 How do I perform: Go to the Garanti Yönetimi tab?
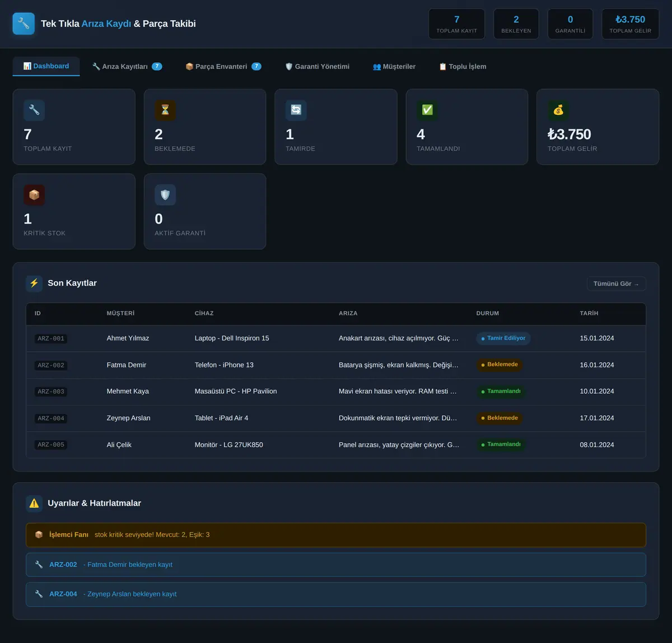coord(317,67)
